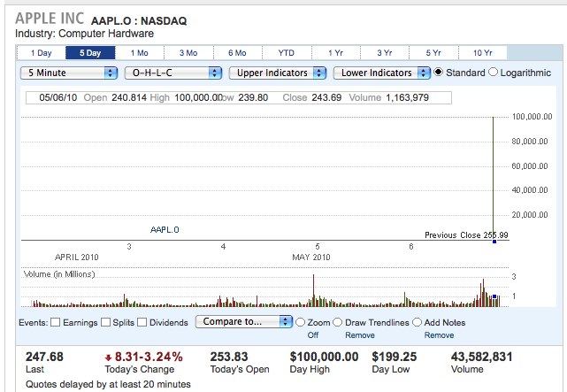This screenshot has width=567, height=392.
Task: Click the 100,000.00 axis label
Action: [x=532, y=117]
